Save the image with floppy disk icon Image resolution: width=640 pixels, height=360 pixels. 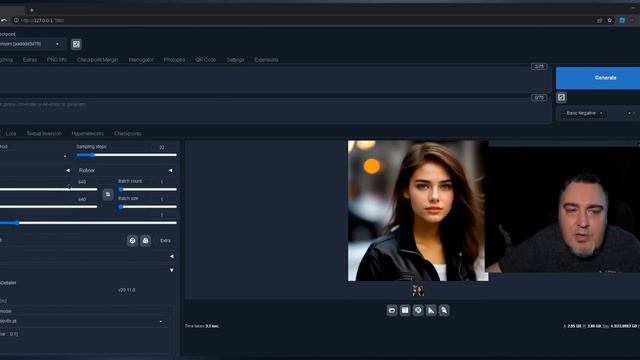coord(405,311)
